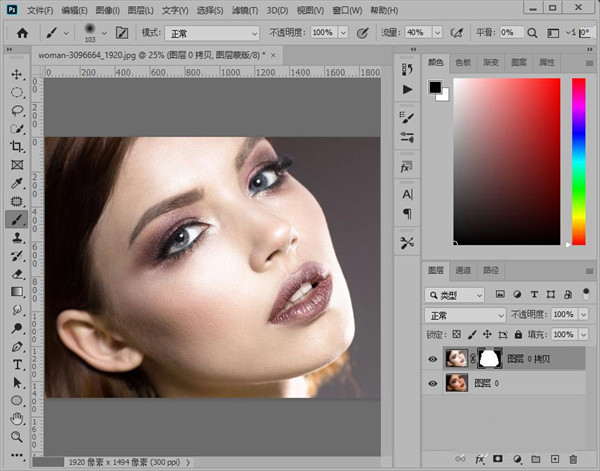Select the Eraser tool
600x471 pixels.
(17, 273)
